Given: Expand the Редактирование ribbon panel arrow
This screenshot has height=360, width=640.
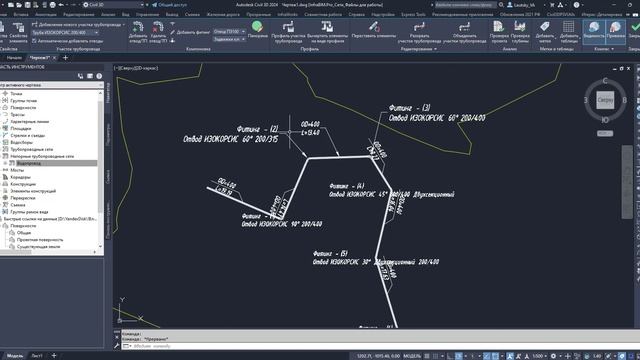Looking at the screenshot, I should click(x=435, y=49).
